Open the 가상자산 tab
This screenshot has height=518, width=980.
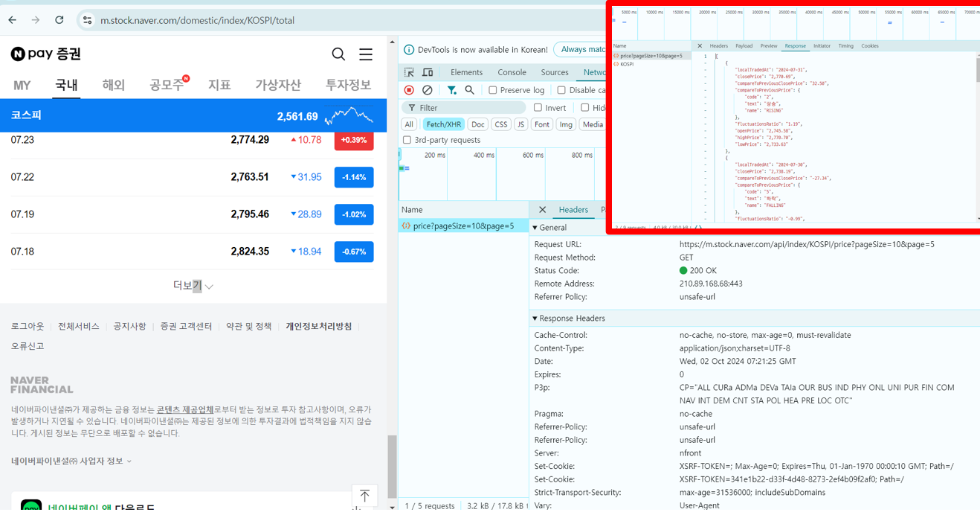click(278, 85)
